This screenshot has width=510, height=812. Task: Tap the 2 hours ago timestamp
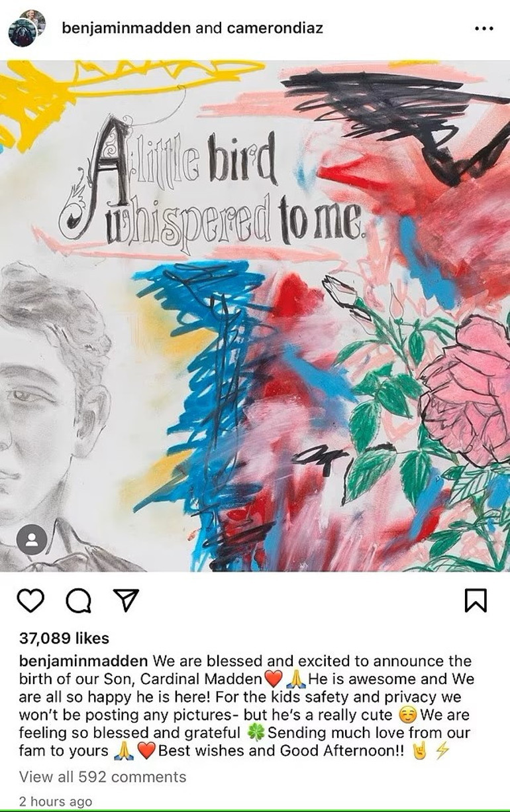click(x=56, y=801)
